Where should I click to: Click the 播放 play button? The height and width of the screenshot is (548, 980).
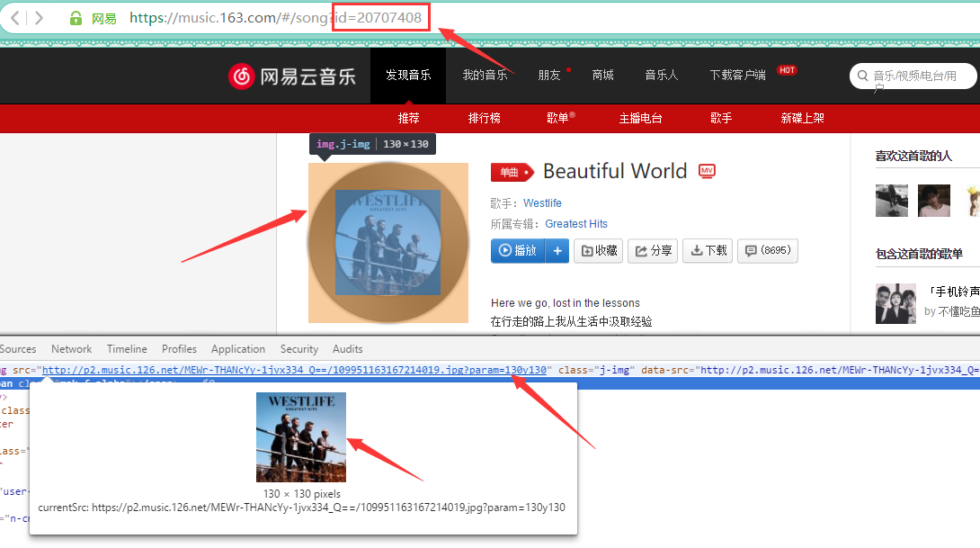tap(518, 251)
